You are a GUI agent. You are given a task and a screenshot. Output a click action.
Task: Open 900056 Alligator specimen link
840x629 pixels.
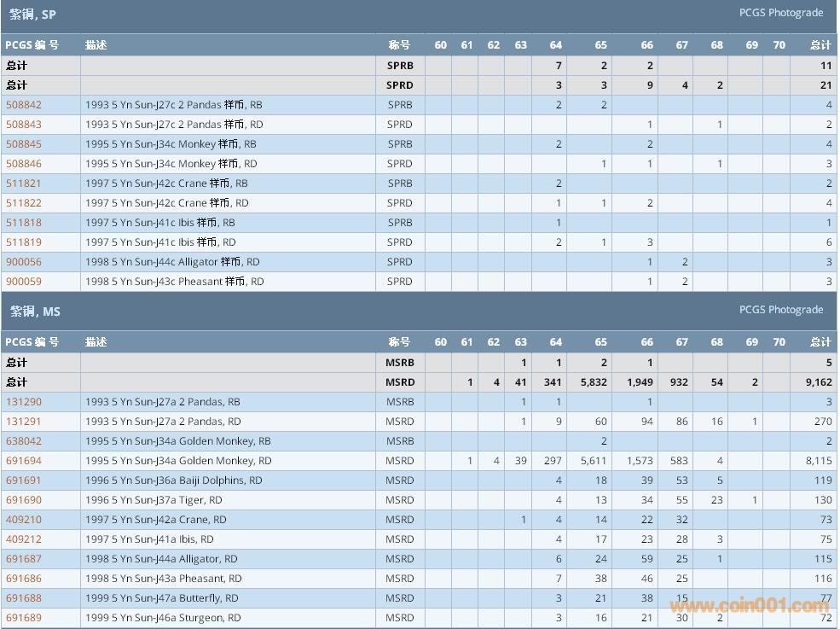pyautogui.click(x=24, y=262)
